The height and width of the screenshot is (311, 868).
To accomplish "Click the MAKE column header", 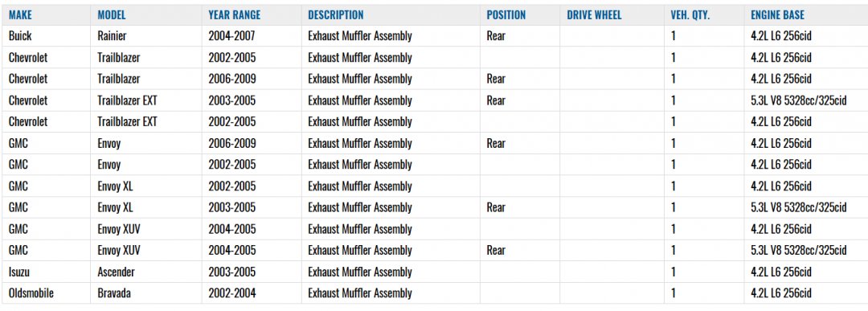I will 20,15.
